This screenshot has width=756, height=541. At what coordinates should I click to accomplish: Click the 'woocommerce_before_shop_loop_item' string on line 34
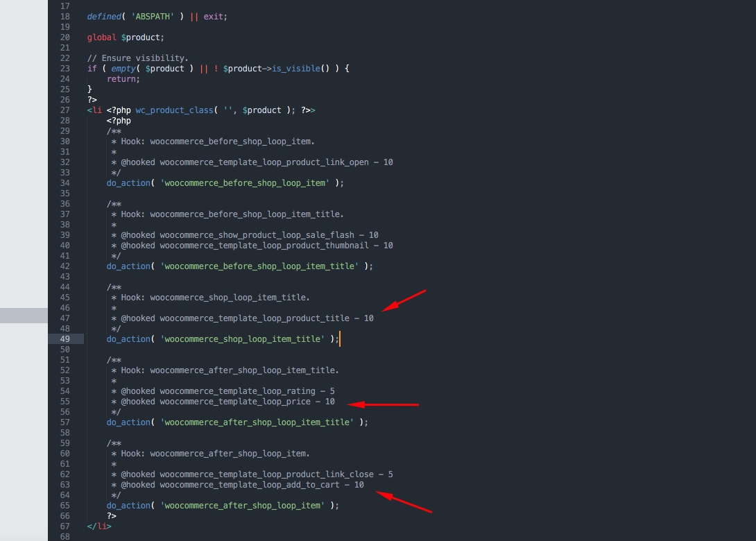point(245,182)
